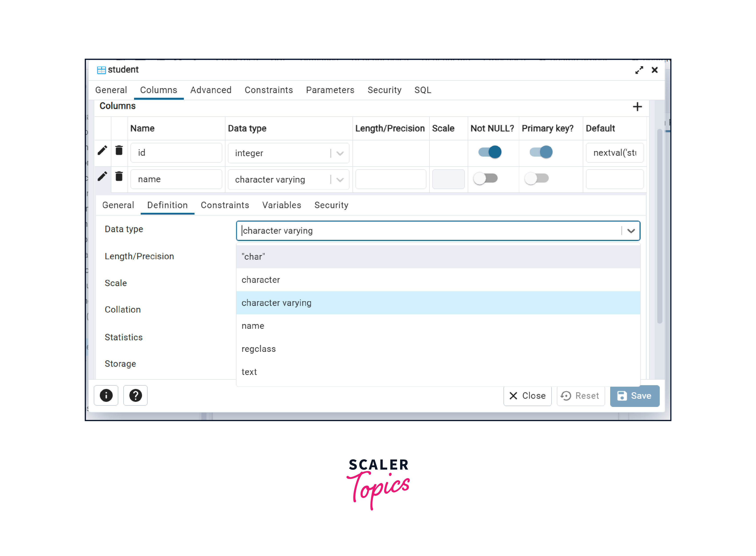Delete the name column with trash icon

[119, 176]
